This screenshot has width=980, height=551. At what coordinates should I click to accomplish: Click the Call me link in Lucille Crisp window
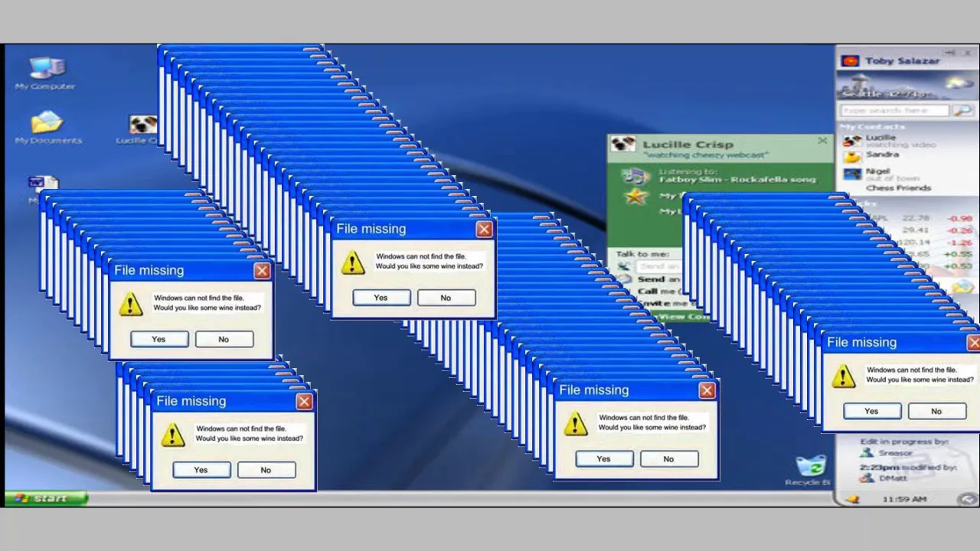pyautogui.click(x=658, y=291)
